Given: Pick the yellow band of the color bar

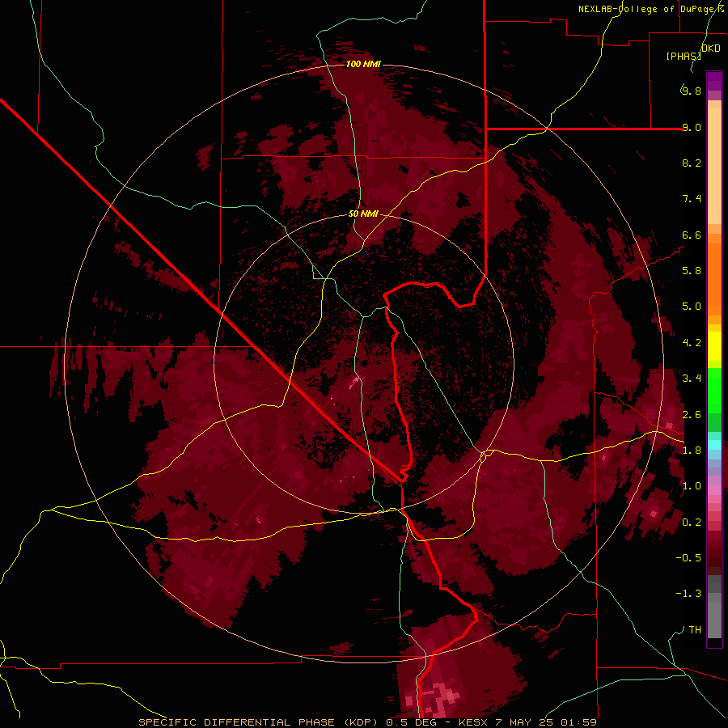Looking at the screenshot, I should [714, 346].
